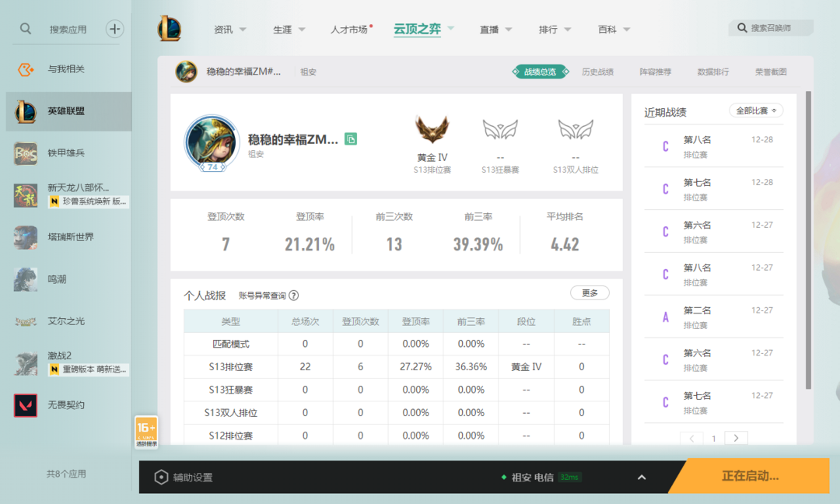Click the 更多 button in 个人战报

coord(590,293)
